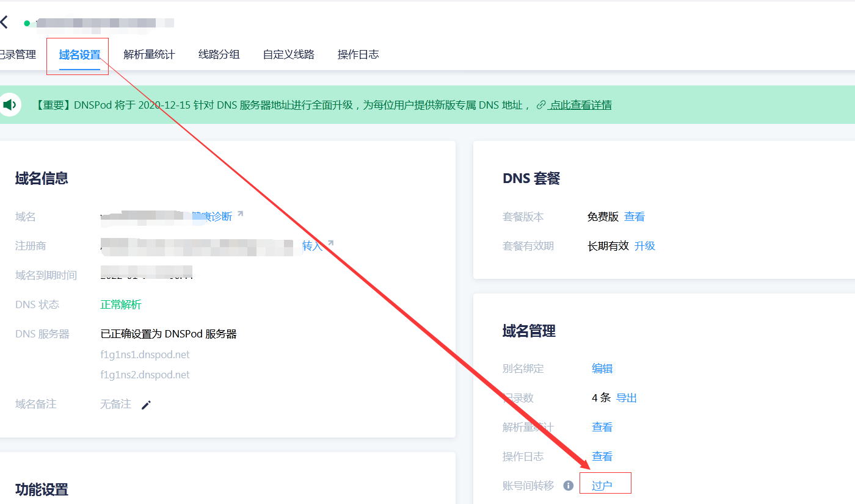Open the 自定义线路 tab
Viewport: 855px width, 504px height.
tap(288, 54)
